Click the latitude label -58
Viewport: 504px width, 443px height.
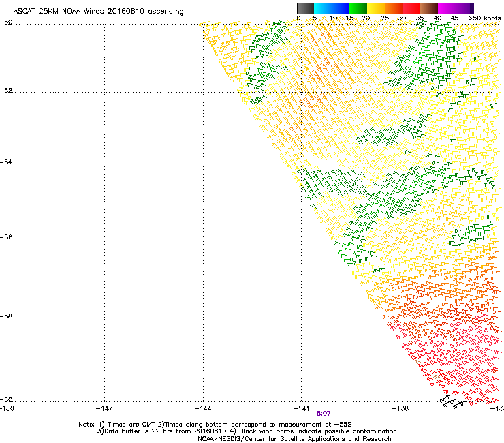[6, 316]
